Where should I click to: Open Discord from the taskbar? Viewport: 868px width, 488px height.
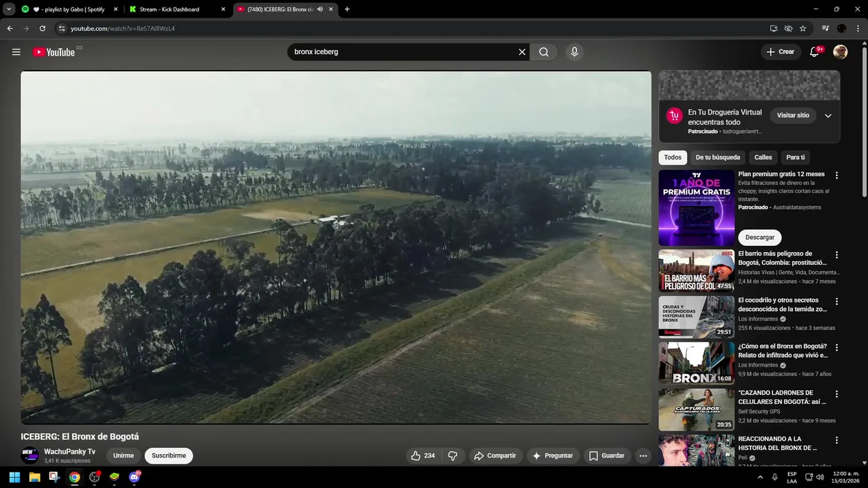click(134, 477)
